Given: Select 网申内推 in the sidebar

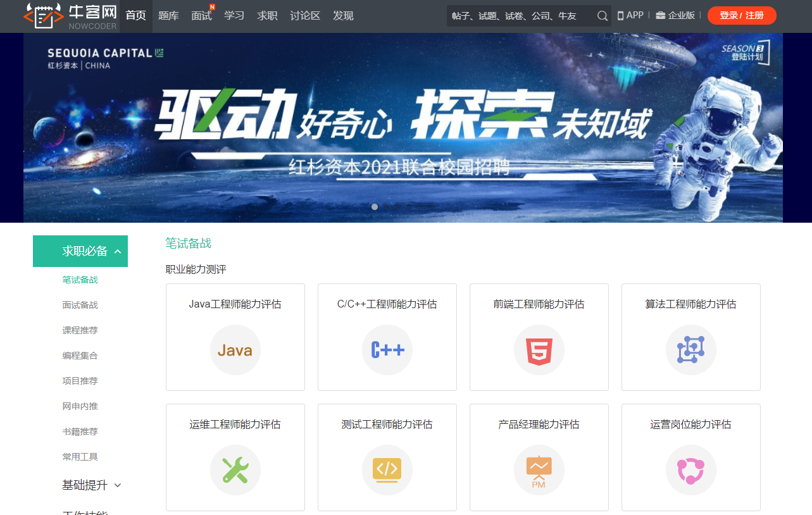Looking at the screenshot, I should point(80,406).
